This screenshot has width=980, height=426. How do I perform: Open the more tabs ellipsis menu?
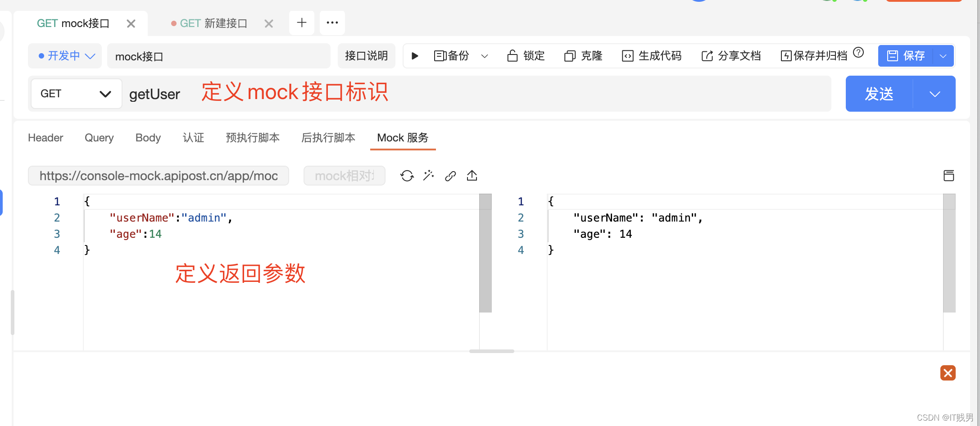click(x=332, y=23)
